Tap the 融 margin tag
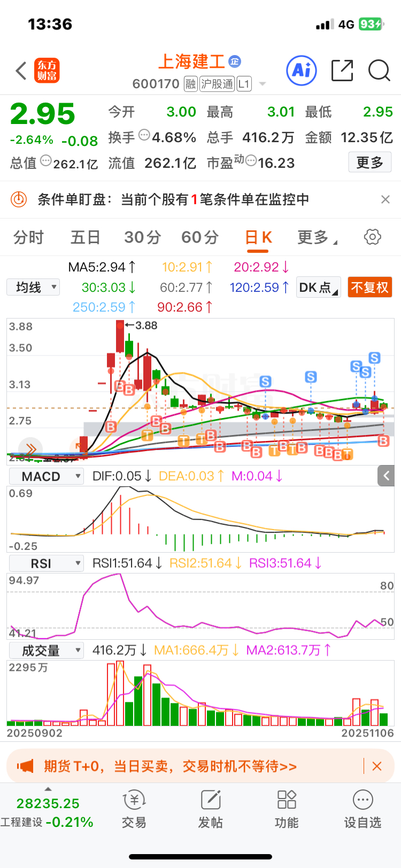This screenshot has height=868, width=401. 191,84
